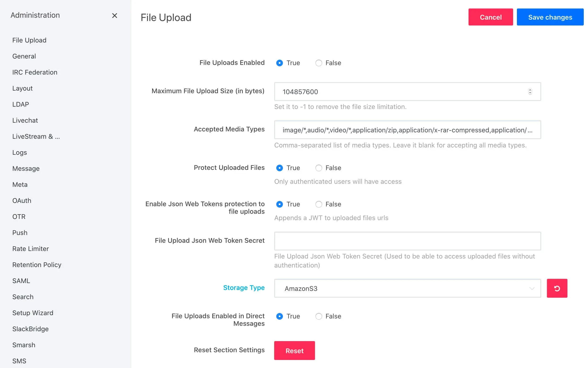Screen dimensions: 588x368
Task: Select False for Json Web Tokens protection
Action: coord(319,204)
